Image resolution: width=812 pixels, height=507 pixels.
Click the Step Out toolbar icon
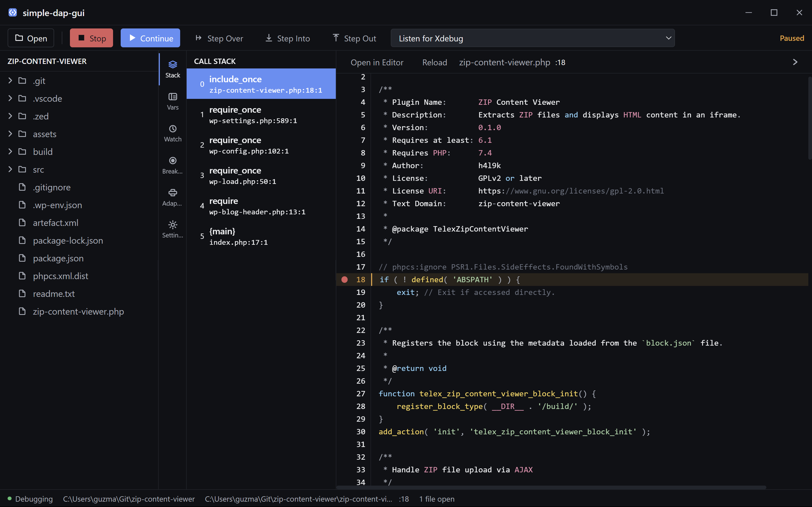point(336,38)
